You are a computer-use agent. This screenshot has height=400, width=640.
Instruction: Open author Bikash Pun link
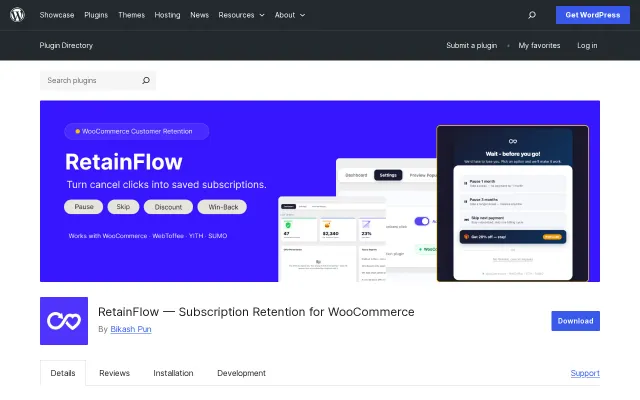point(131,329)
